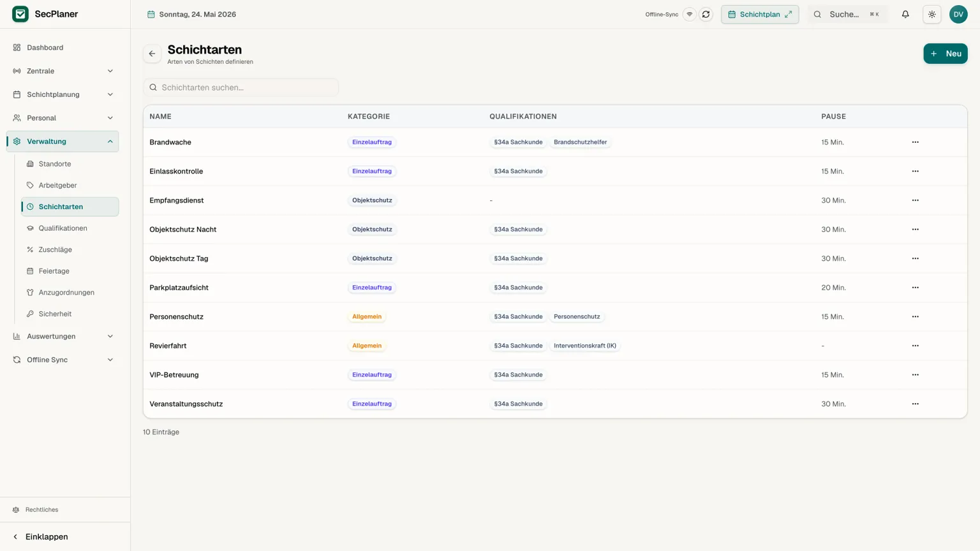Click the offline sync refresh icon
Screen dimensions: 980x551
pos(706,14)
